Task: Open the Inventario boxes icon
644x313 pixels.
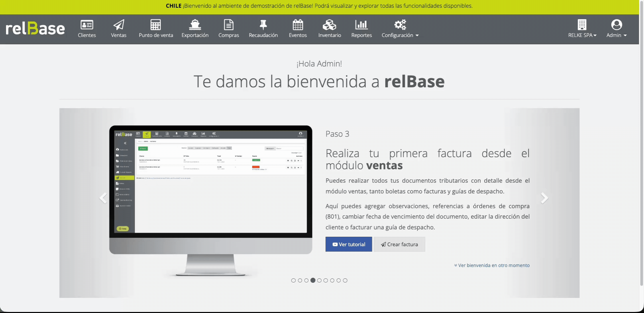Action: [x=329, y=25]
